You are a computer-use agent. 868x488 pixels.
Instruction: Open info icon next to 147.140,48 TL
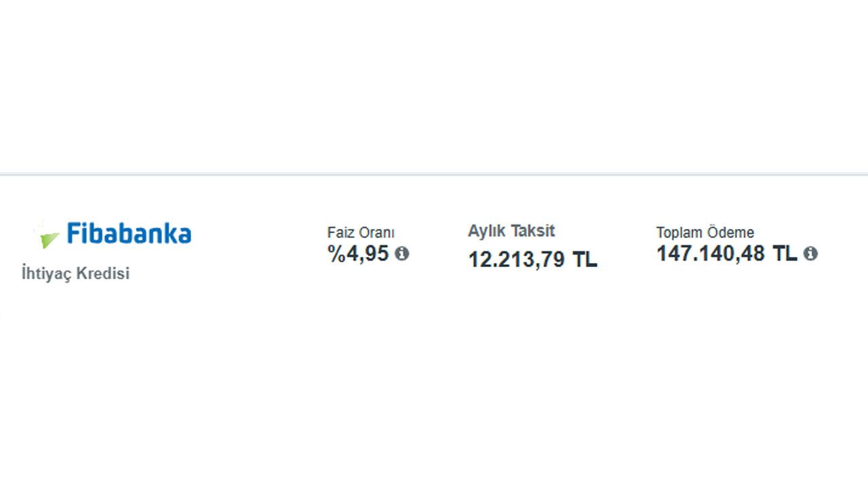[810, 253]
